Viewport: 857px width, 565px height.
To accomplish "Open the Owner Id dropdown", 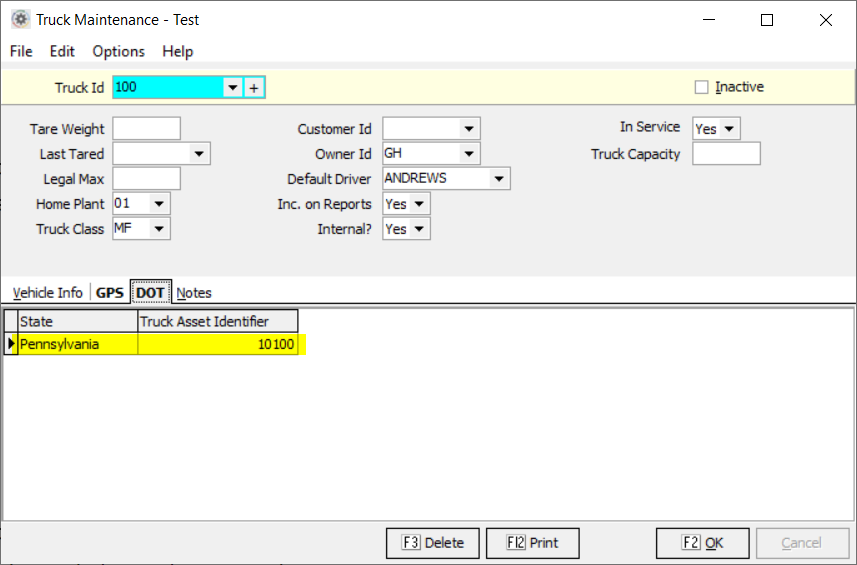I will click(469, 154).
